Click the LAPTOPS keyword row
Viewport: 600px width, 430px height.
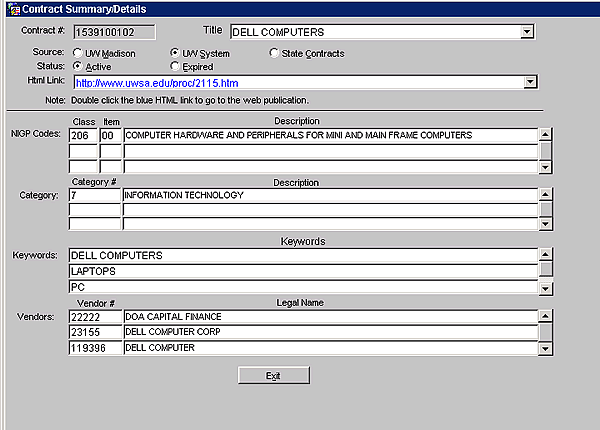(303, 271)
